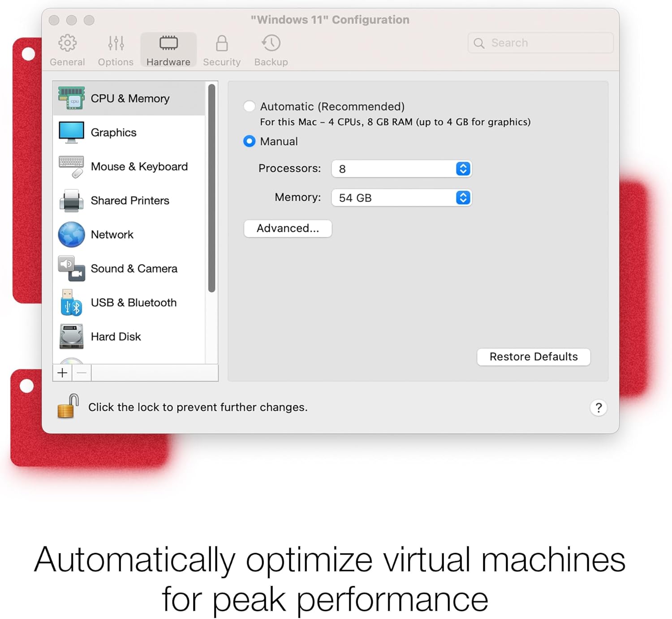672x619 pixels.
Task: Click the Sound & Camera icon
Action: pyautogui.click(x=71, y=268)
